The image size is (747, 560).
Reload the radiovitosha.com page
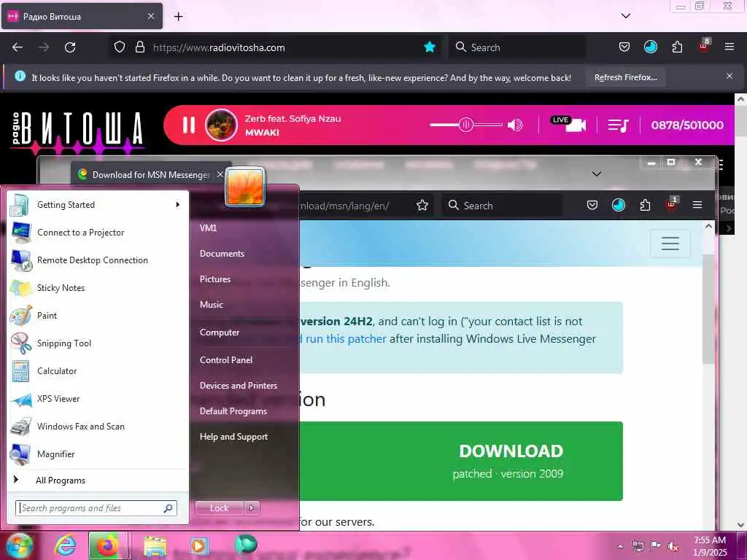pyautogui.click(x=70, y=47)
